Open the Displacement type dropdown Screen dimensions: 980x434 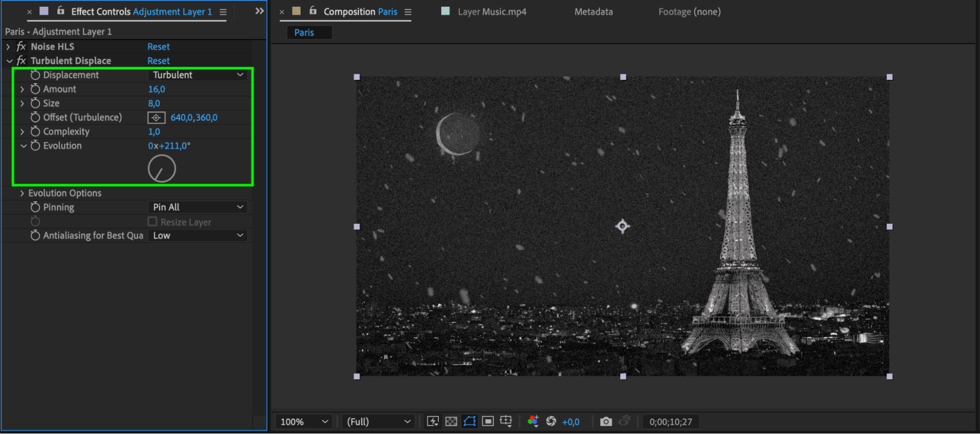coord(198,75)
